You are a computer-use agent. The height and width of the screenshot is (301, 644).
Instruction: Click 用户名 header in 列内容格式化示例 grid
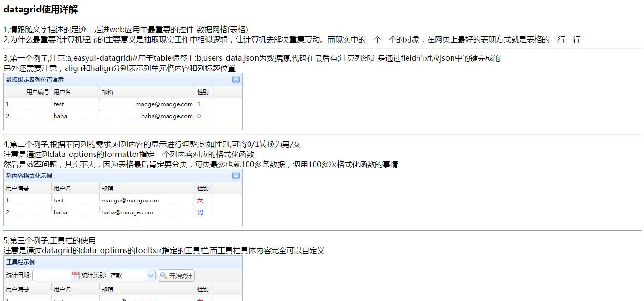[75, 188]
